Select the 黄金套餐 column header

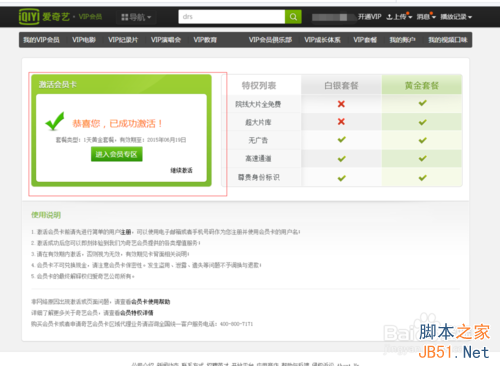click(422, 85)
